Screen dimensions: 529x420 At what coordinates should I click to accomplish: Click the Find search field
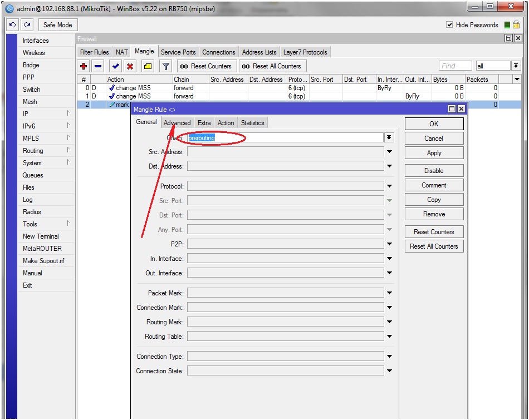click(455, 66)
